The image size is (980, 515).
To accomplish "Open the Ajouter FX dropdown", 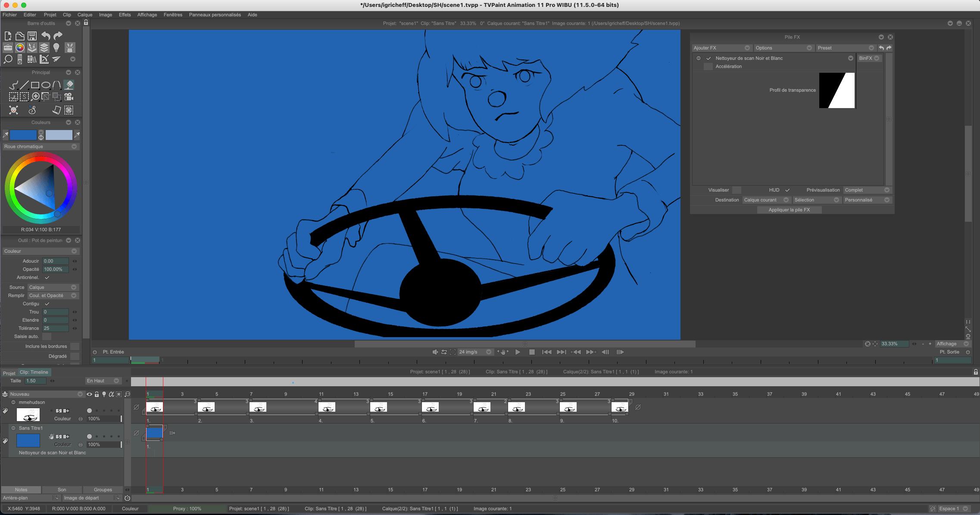I will [722, 48].
